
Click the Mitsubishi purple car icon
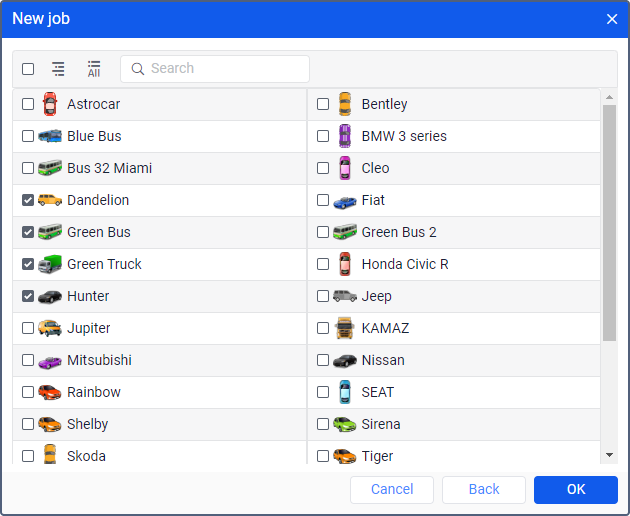click(50, 362)
